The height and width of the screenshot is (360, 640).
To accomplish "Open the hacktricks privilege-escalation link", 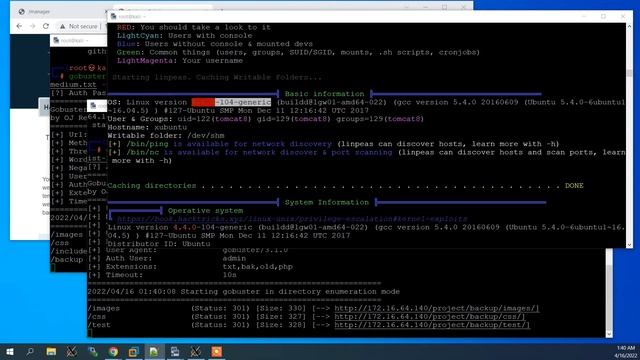I will [292, 219].
